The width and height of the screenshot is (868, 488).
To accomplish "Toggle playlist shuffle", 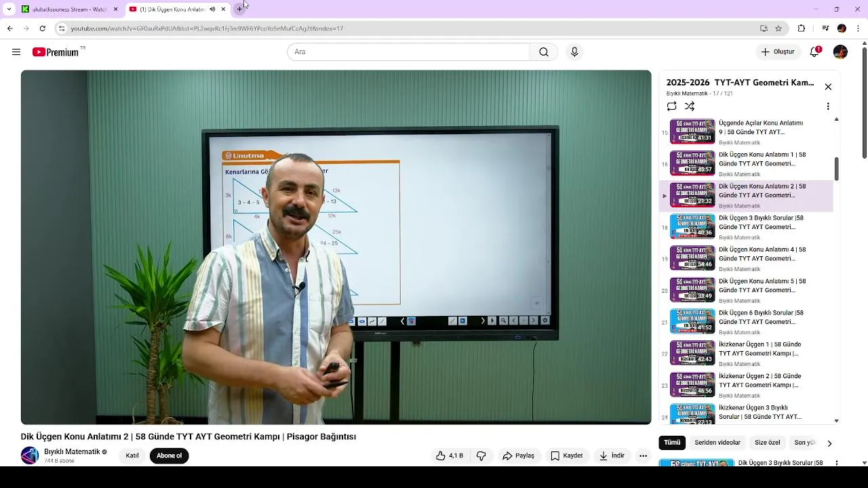I will [x=690, y=106].
